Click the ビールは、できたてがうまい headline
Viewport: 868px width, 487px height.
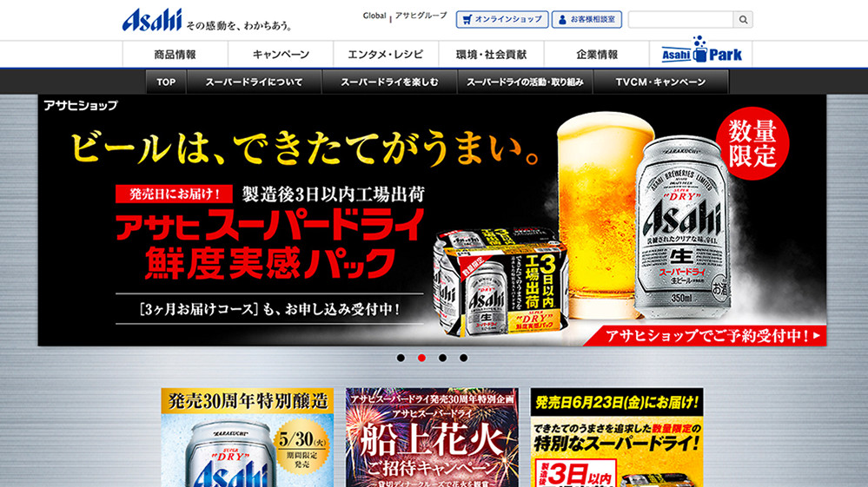(x=306, y=148)
